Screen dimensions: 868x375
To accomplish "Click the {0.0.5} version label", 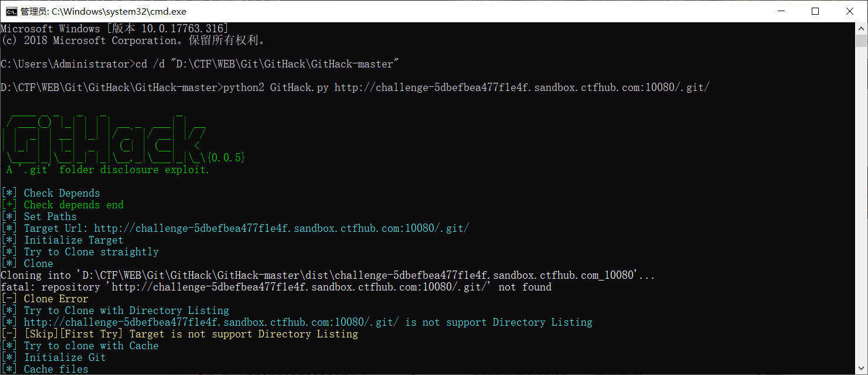I will point(226,158).
